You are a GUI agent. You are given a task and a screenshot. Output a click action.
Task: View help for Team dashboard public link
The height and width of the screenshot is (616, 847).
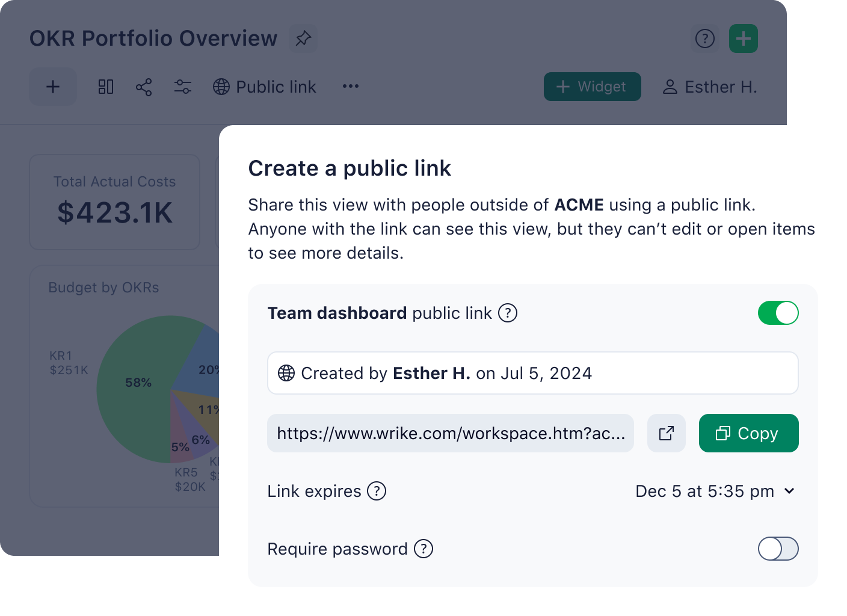point(507,313)
